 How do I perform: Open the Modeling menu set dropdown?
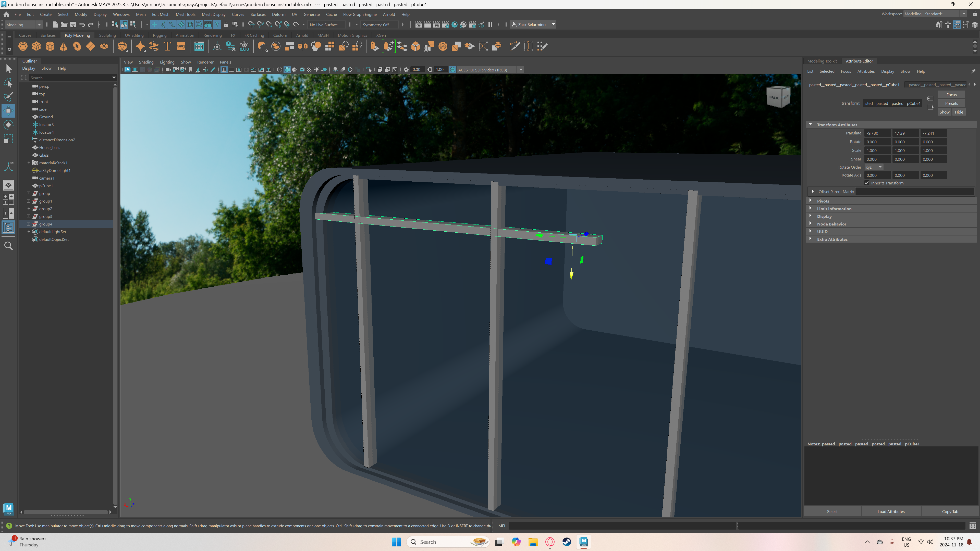[23, 25]
